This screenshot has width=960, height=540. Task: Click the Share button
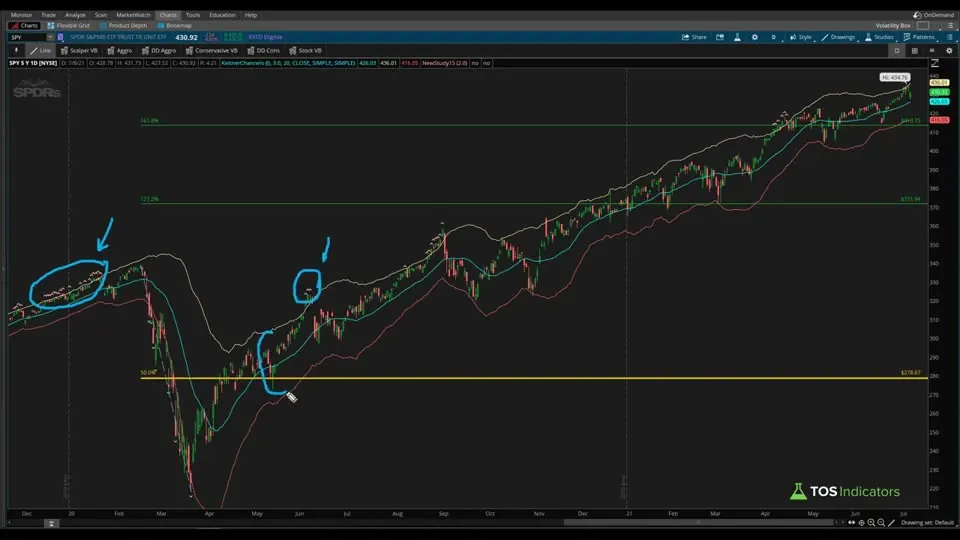coord(694,37)
